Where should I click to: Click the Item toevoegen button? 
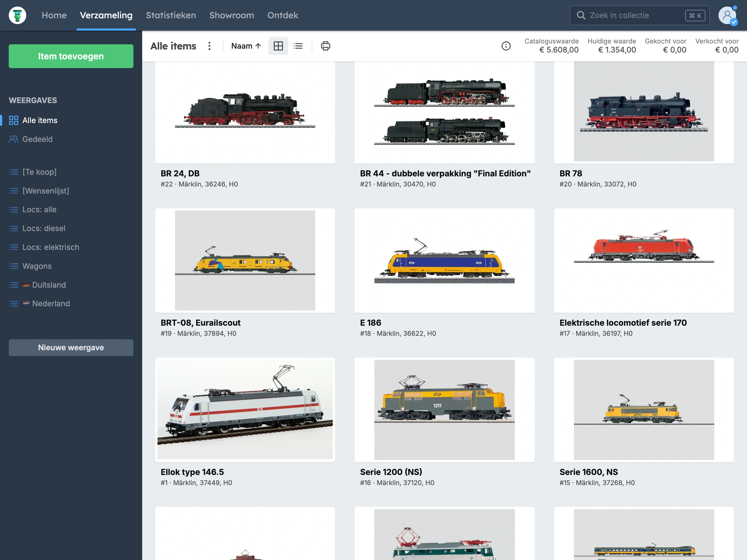71,56
